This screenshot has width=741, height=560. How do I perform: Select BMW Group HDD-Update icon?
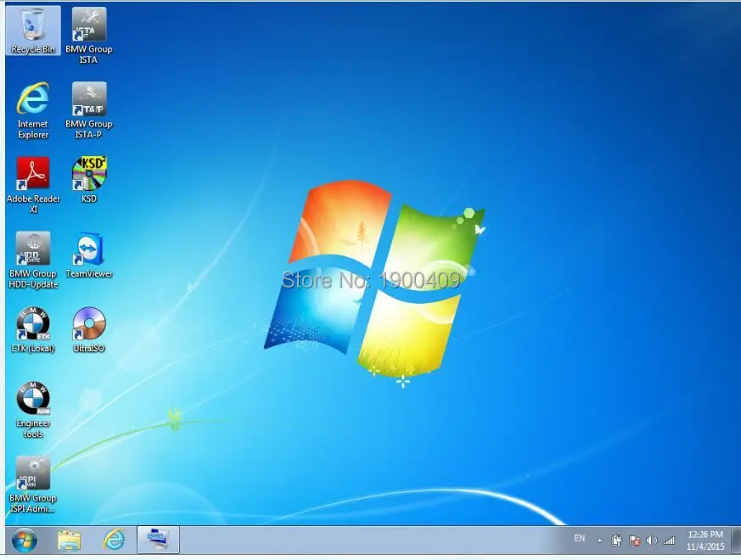(32, 260)
